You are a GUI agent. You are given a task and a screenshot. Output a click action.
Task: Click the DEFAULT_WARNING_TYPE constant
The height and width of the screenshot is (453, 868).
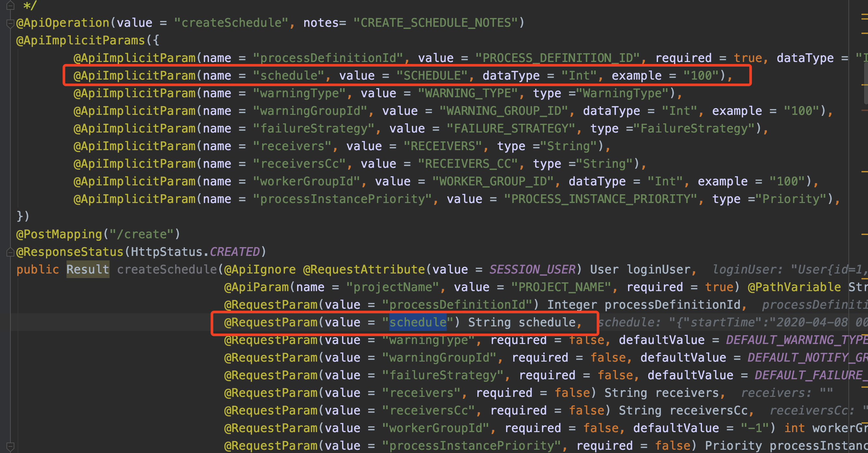pos(797,340)
